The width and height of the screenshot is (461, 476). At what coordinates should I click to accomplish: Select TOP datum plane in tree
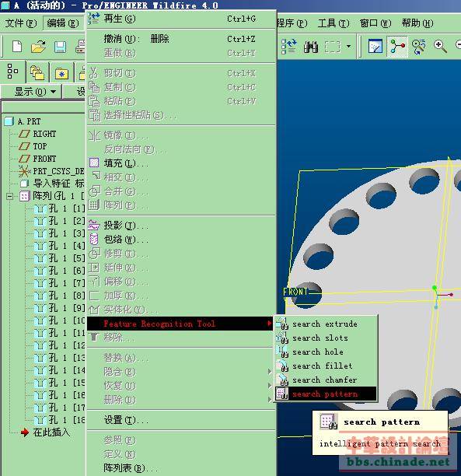tap(33, 146)
